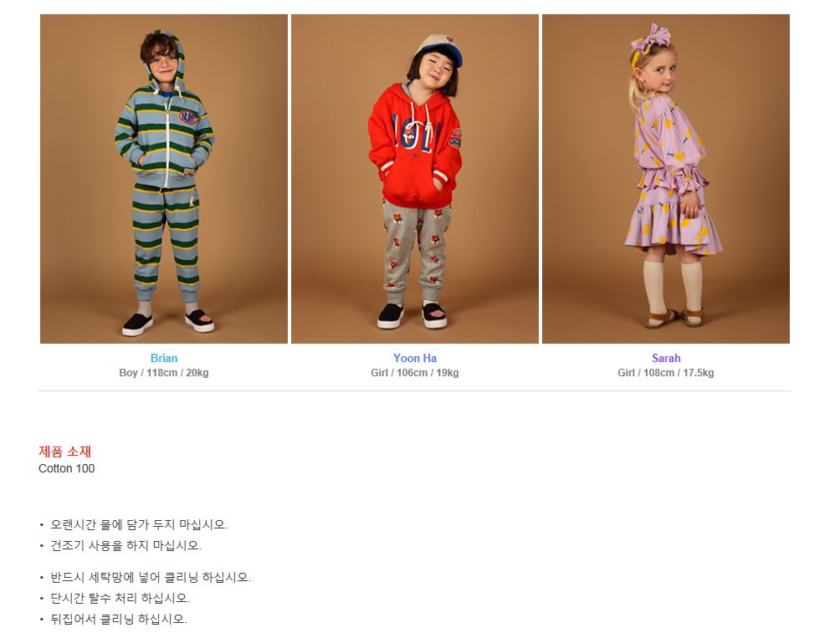
Task: Click the red 제품 소재 heading
Action: [x=64, y=452]
